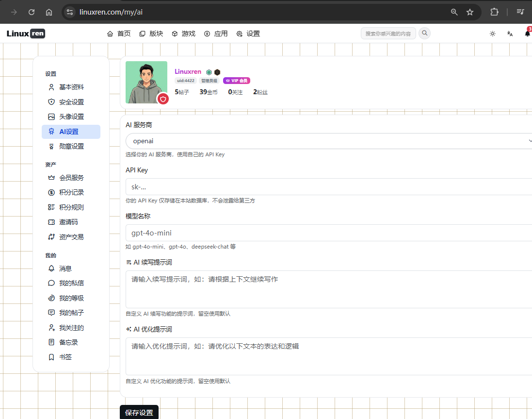Click the AI 续写提示词 text area
This screenshot has width=532, height=419.
(x=329, y=289)
